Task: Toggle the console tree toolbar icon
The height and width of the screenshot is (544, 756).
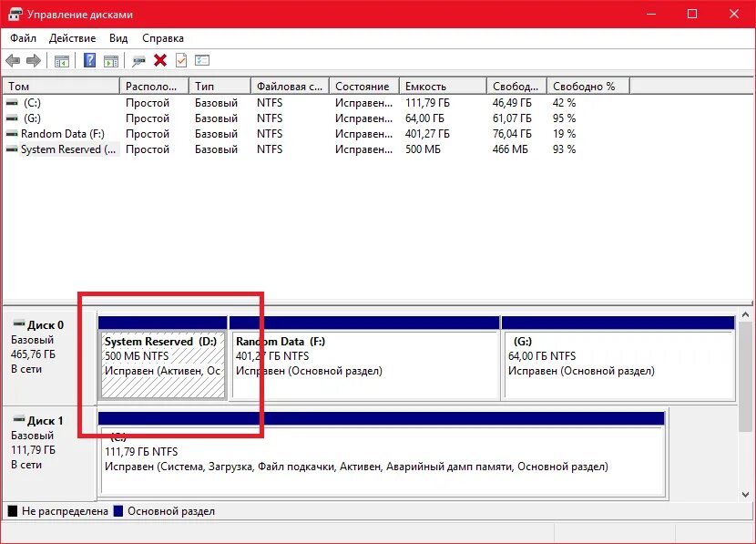Action: click(62, 61)
